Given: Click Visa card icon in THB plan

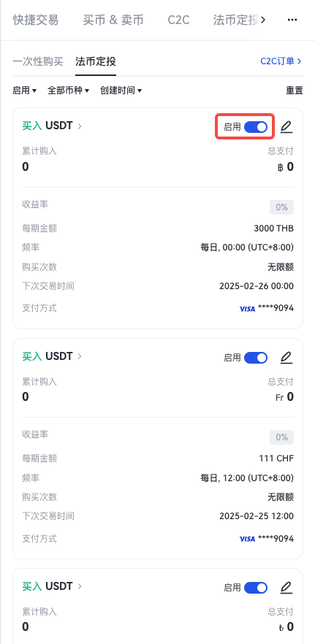Looking at the screenshot, I should (x=247, y=309).
